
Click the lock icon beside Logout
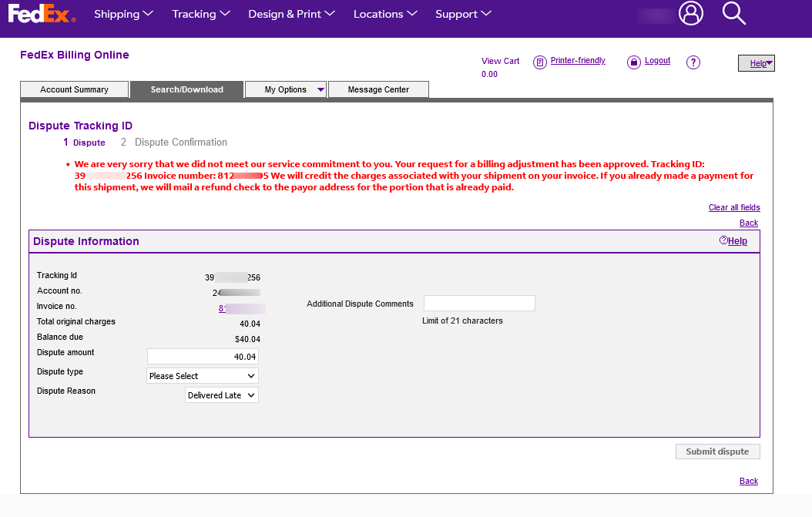634,62
